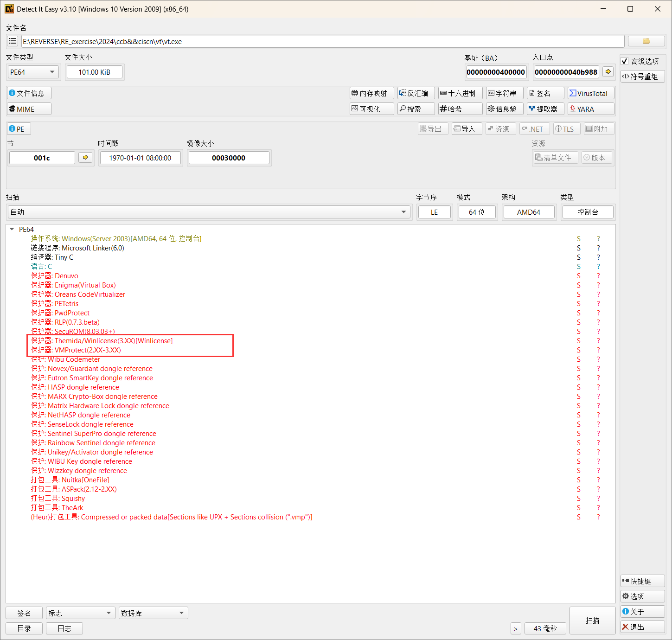Open the VirusTotal lookup
Viewport: 672px width, 640px height.
tap(591, 93)
